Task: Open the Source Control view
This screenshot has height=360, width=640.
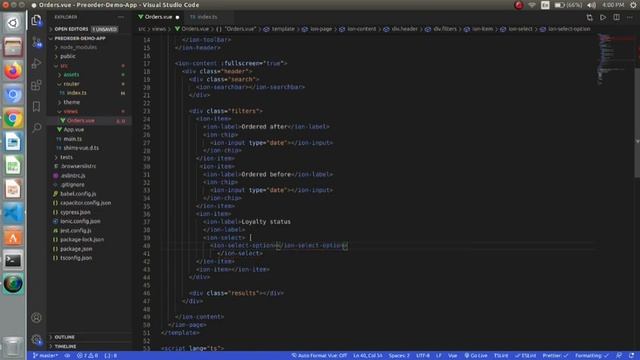Action: click(x=36, y=42)
